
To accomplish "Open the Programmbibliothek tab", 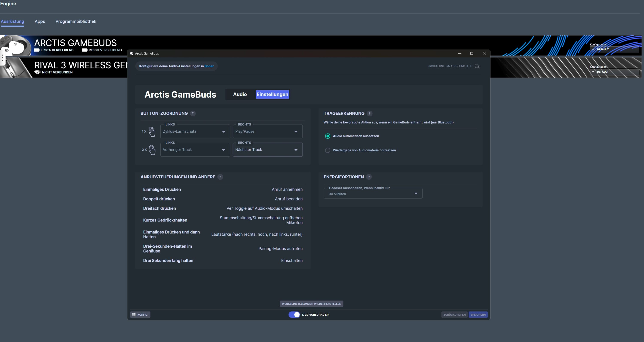I will (x=76, y=21).
